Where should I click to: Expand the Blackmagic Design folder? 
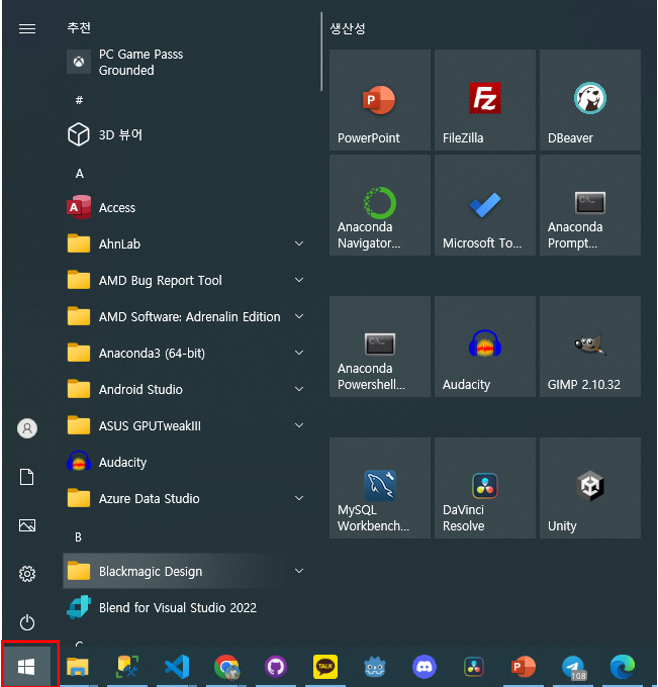(186, 571)
